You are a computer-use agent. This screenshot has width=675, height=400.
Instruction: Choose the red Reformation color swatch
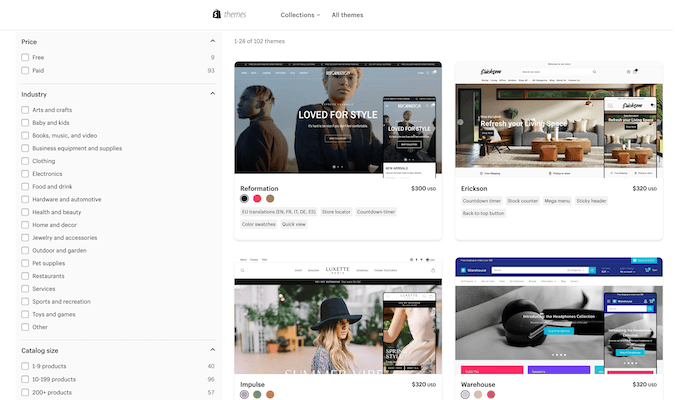[x=257, y=199]
